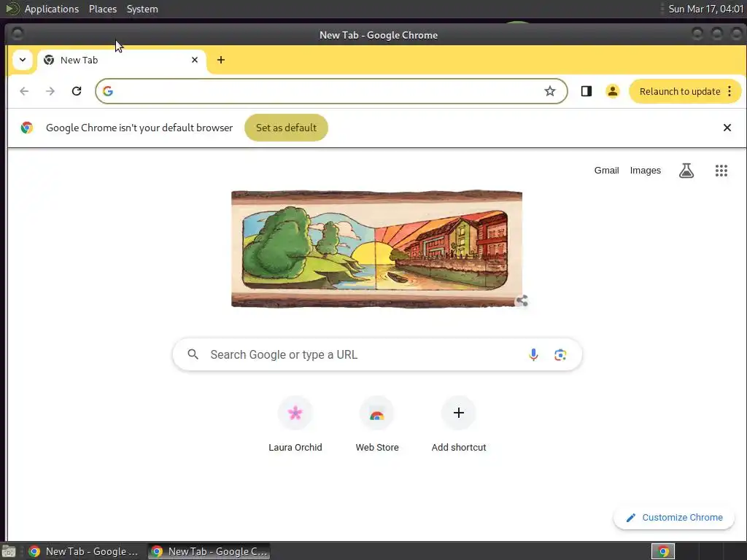The width and height of the screenshot is (747, 560).
Task: Open the profile avatar menu
Action: (x=613, y=91)
